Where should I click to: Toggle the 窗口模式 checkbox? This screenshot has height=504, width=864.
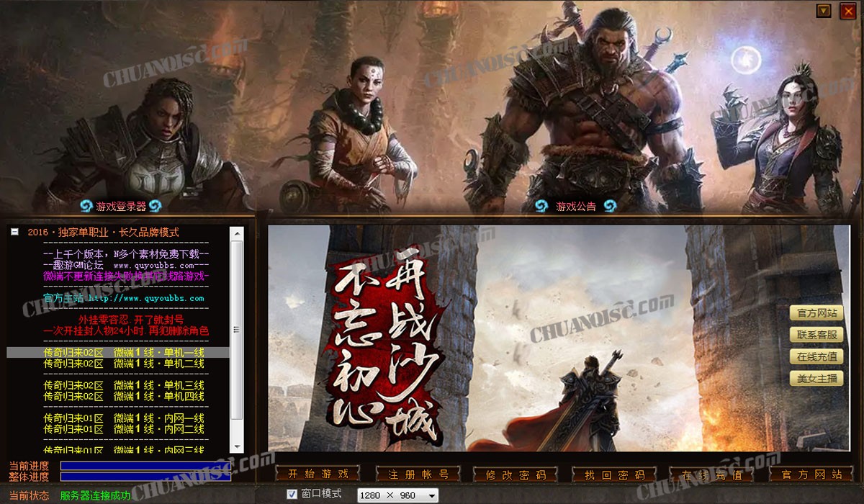point(292,494)
